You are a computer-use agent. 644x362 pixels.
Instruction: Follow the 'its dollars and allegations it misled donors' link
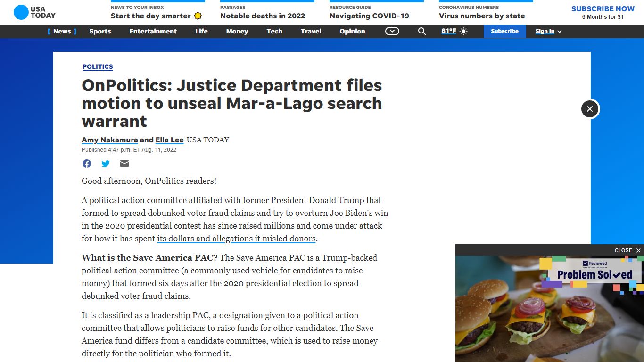(x=236, y=239)
